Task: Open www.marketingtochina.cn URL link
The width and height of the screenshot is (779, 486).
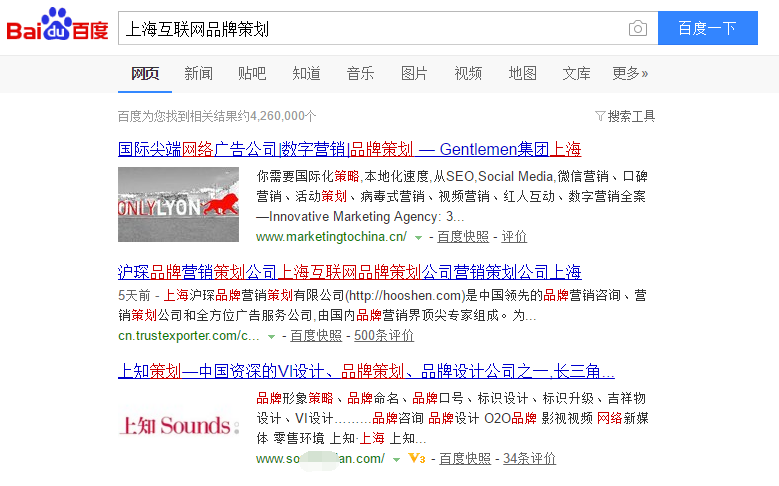Action: (x=331, y=237)
